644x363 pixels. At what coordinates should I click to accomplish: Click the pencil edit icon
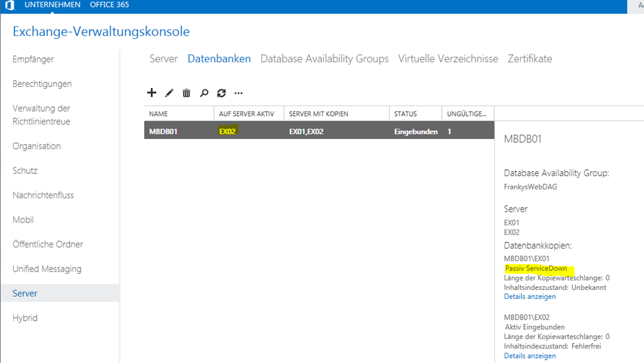169,93
